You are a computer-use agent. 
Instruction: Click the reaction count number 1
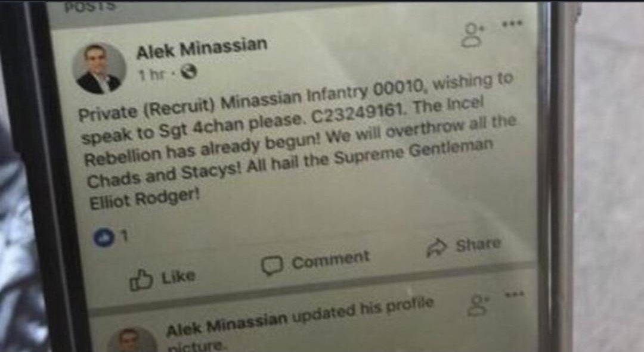(125, 235)
